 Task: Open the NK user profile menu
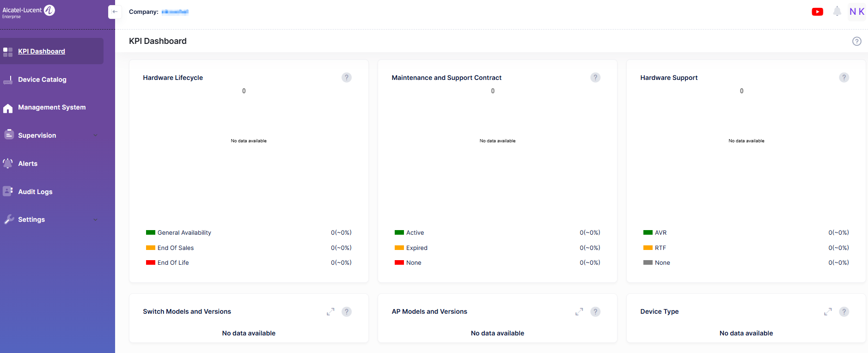tap(857, 12)
